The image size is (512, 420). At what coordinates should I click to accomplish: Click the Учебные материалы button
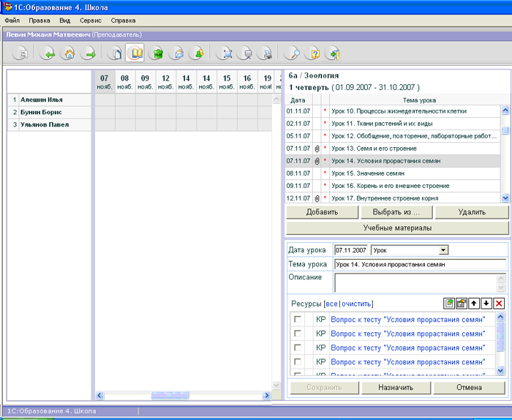[397, 228]
